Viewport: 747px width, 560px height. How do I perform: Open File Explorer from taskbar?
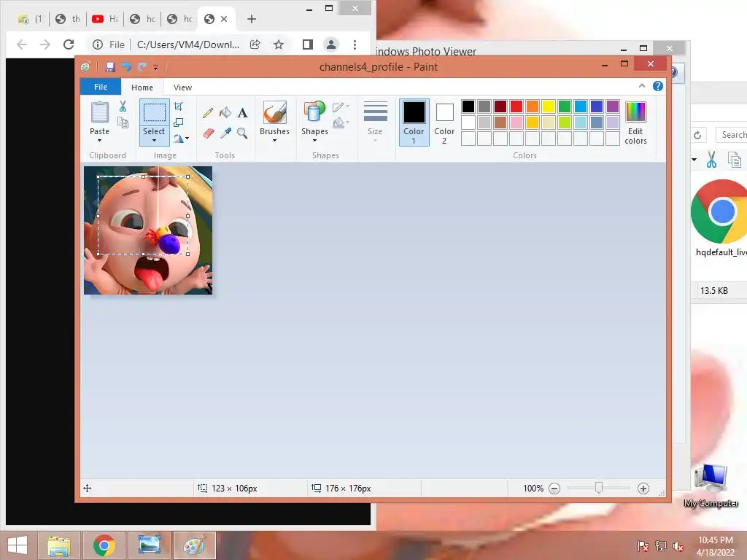point(58,545)
